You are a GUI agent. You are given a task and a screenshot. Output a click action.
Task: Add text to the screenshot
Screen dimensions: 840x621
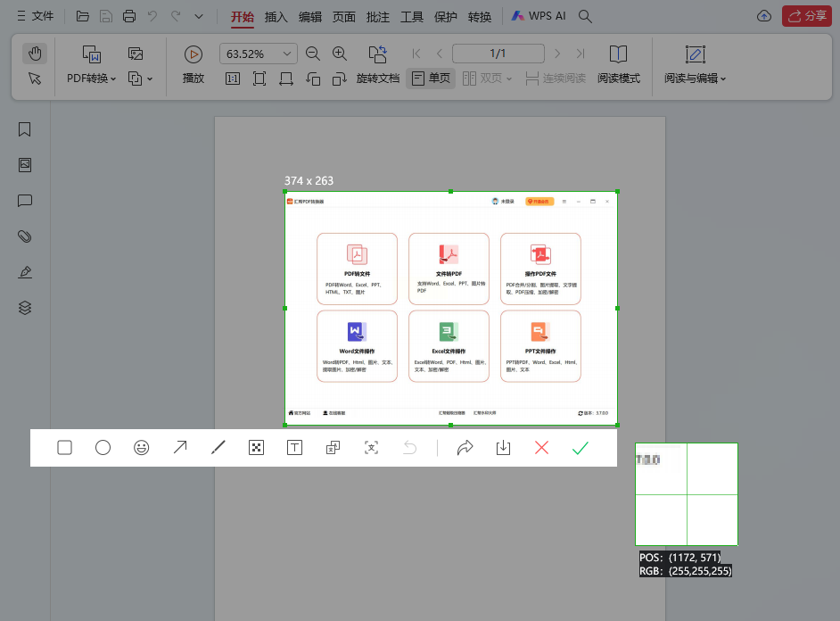click(x=294, y=447)
